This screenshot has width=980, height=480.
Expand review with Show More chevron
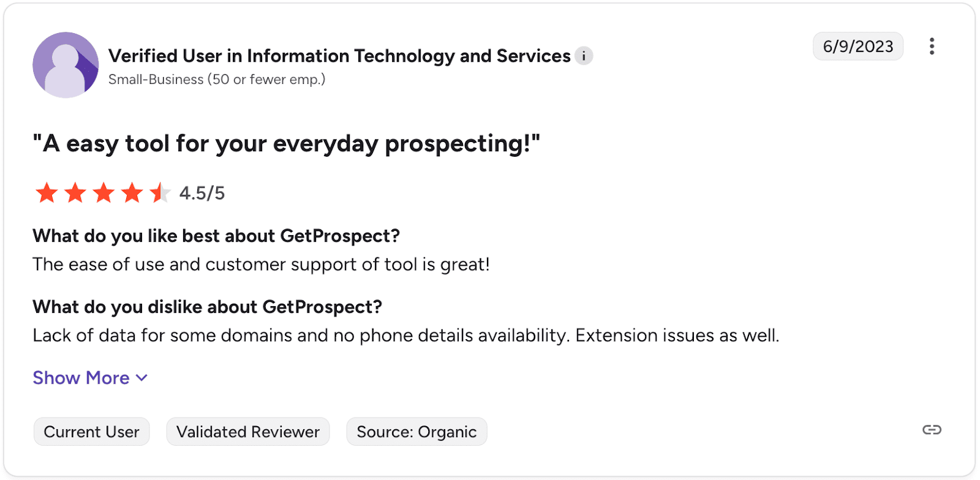point(141,378)
